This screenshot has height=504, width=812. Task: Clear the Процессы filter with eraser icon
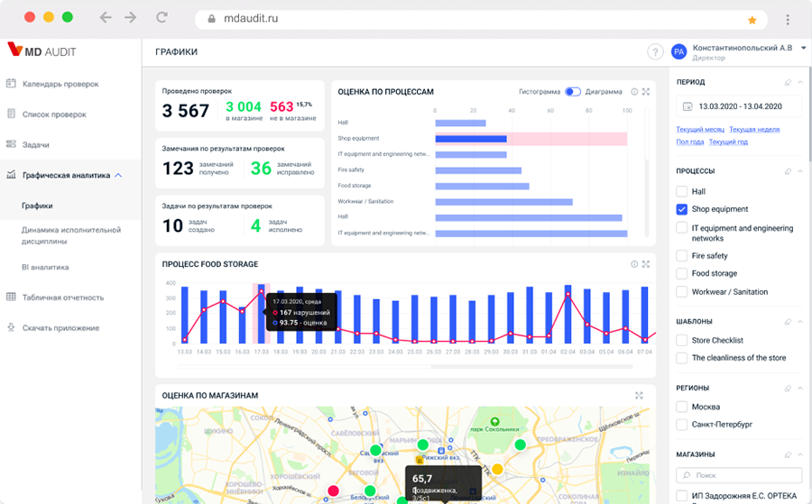click(788, 170)
